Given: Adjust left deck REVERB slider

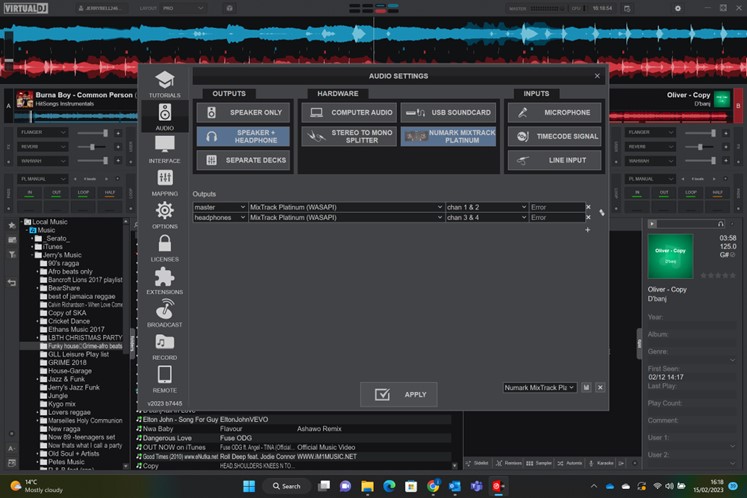Looking at the screenshot, I should tap(92, 147).
